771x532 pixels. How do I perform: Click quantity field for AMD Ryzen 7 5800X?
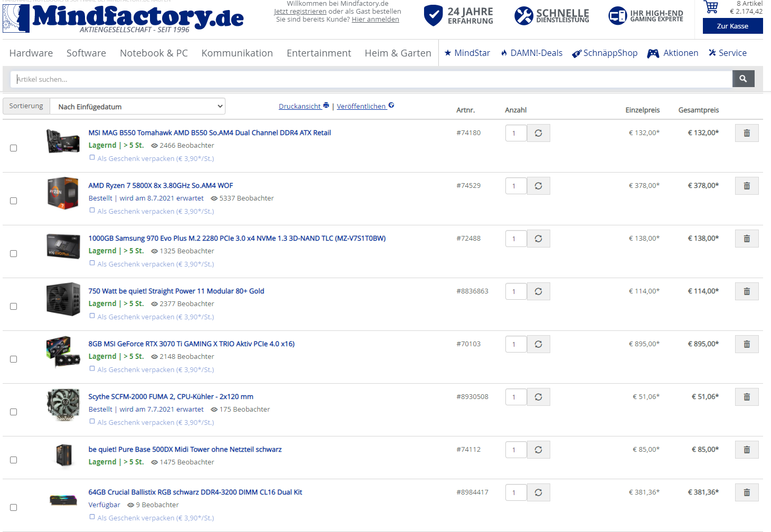[516, 186]
